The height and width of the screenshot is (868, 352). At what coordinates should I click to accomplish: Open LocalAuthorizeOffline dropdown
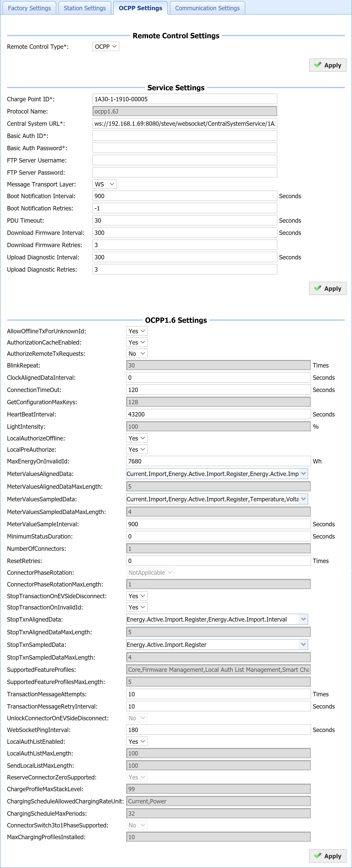pos(137,438)
